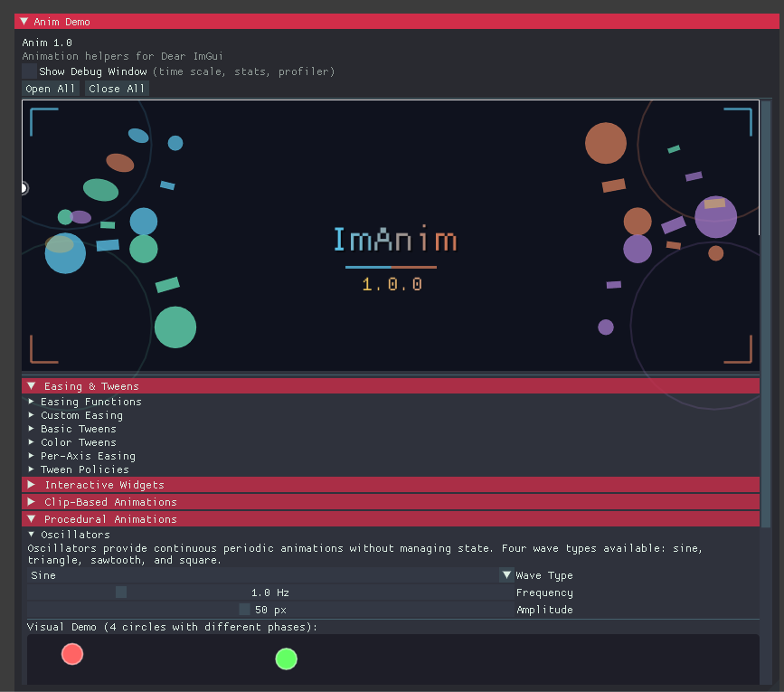The image size is (784, 692).
Task: Click the Close All button
Action: pyautogui.click(x=117, y=89)
